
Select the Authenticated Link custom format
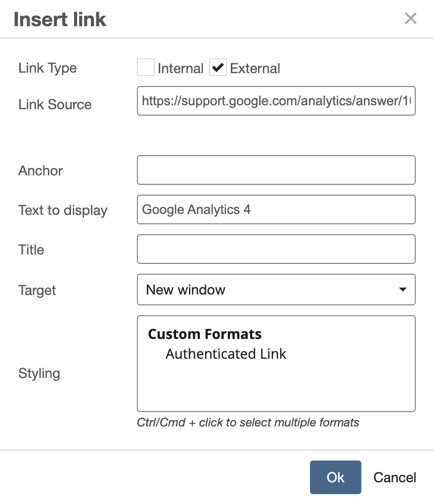225,354
